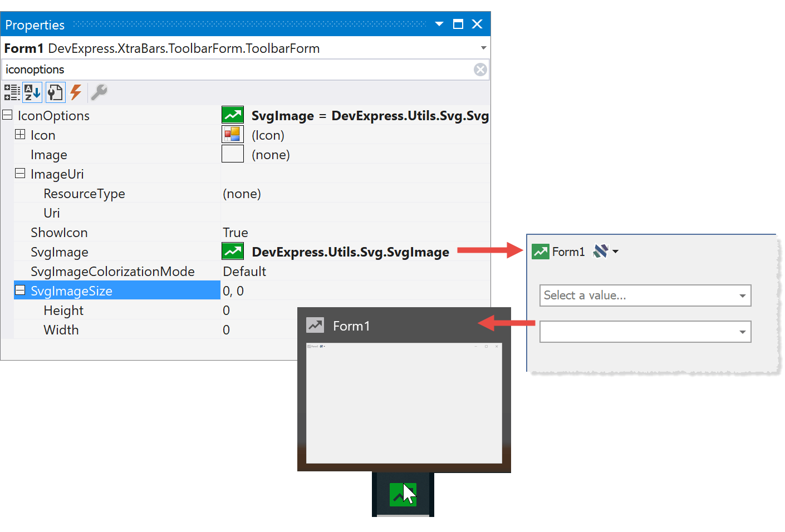This screenshot has height=532, width=785.
Task: Click the Alphabetical sort icon
Action: coord(32,92)
